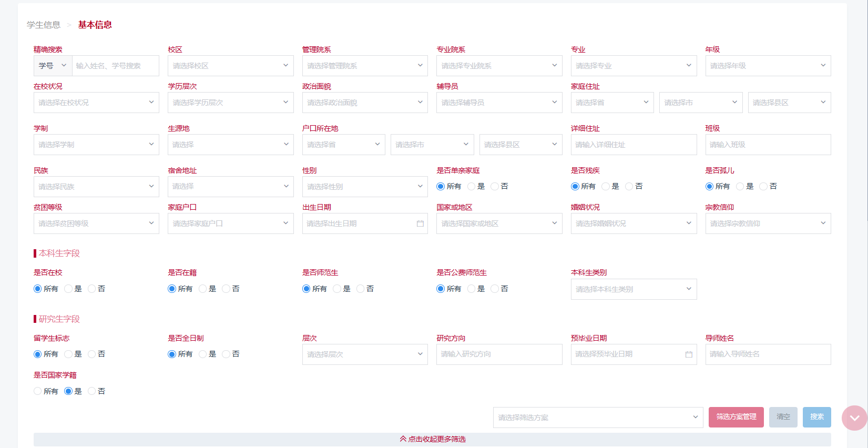Select 所有 for 是否国家学籍
The height and width of the screenshot is (448, 868).
coord(37,391)
